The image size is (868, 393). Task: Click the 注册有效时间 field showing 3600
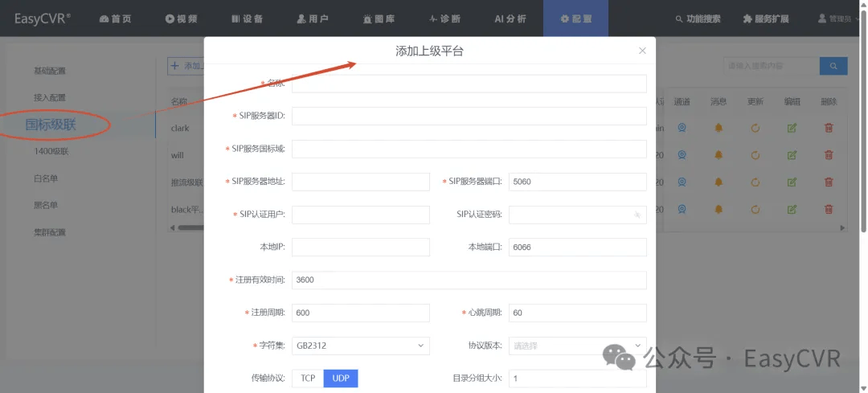pyautogui.click(x=469, y=280)
